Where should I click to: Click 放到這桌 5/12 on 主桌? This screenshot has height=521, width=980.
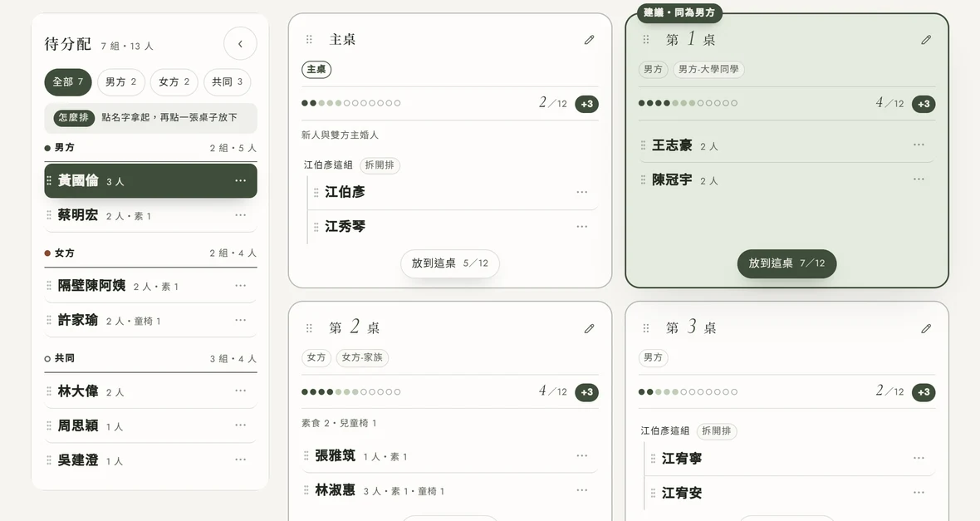pyautogui.click(x=450, y=263)
